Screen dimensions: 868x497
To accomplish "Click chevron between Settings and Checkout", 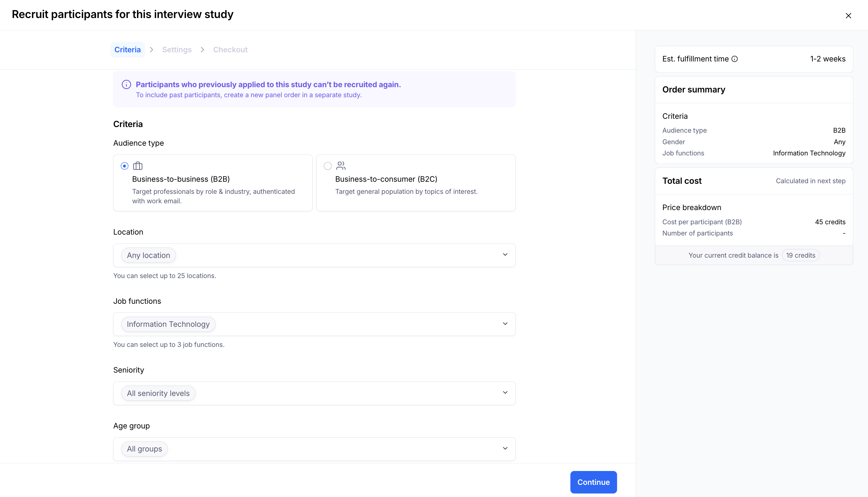I will (x=203, y=50).
